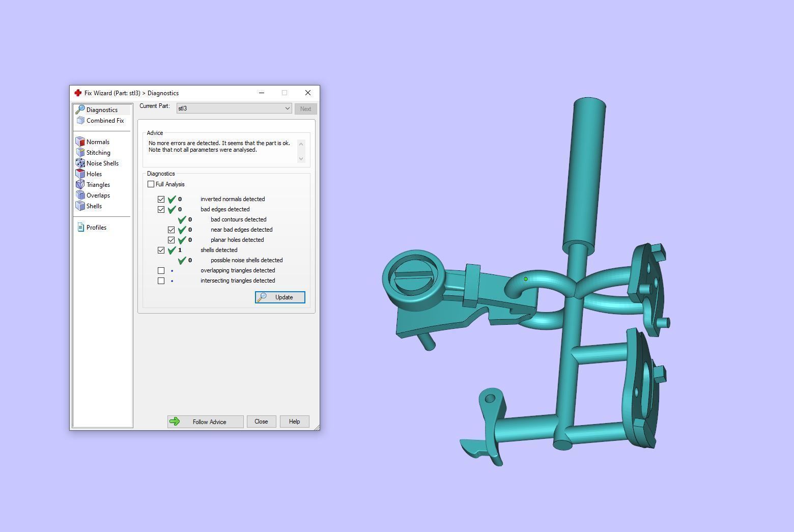
Task: Uncheck near bad edges detected checkbox
Action: pyautogui.click(x=171, y=230)
